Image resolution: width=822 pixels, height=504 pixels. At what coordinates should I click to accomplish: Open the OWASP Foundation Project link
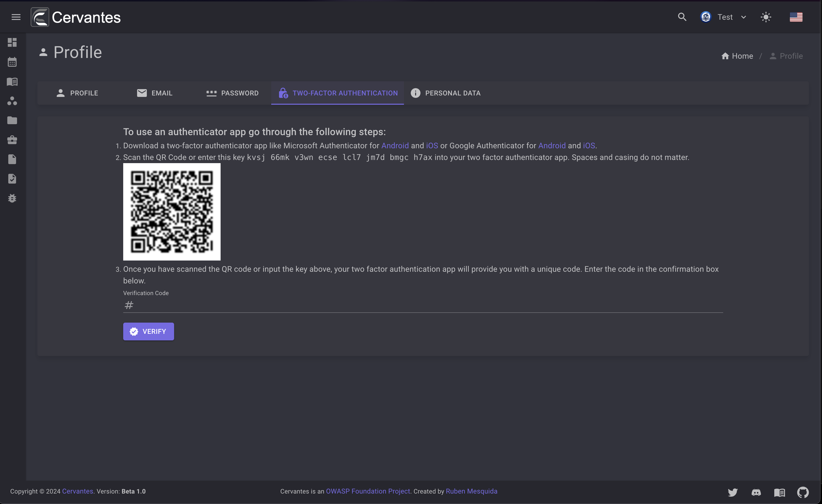click(368, 491)
